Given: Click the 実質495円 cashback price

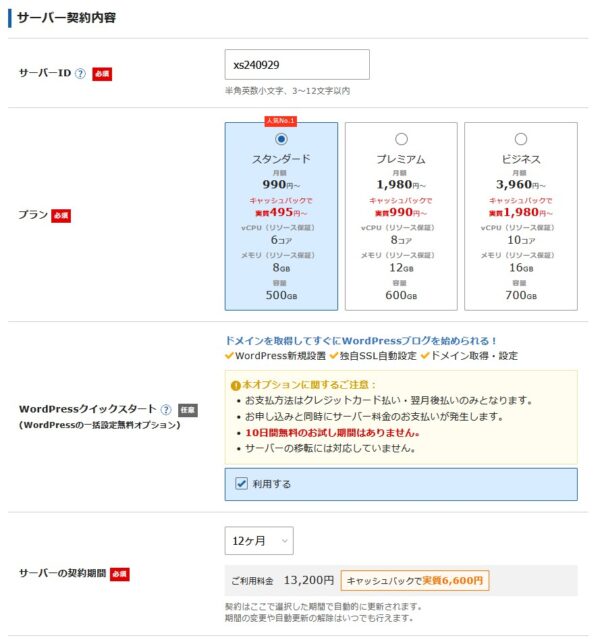Looking at the screenshot, I should tap(281, 212).
